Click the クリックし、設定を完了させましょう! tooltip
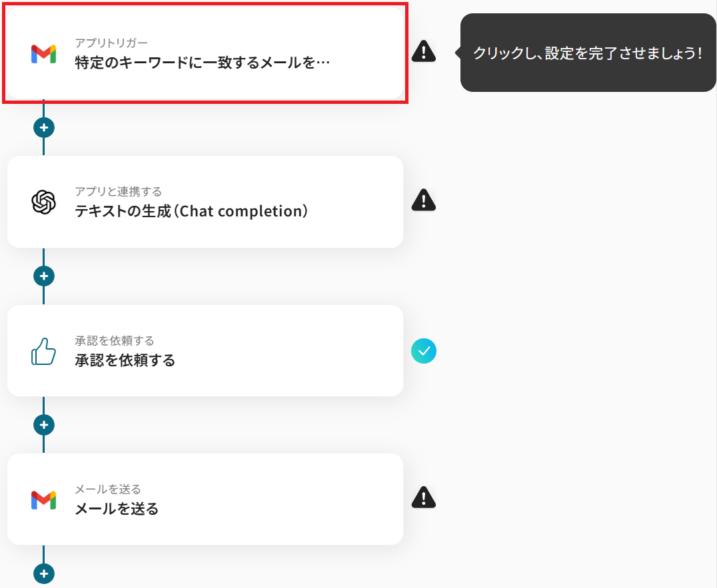Viewport: 717px width, 588px height. pyautogui.click(x=587, y=53)
